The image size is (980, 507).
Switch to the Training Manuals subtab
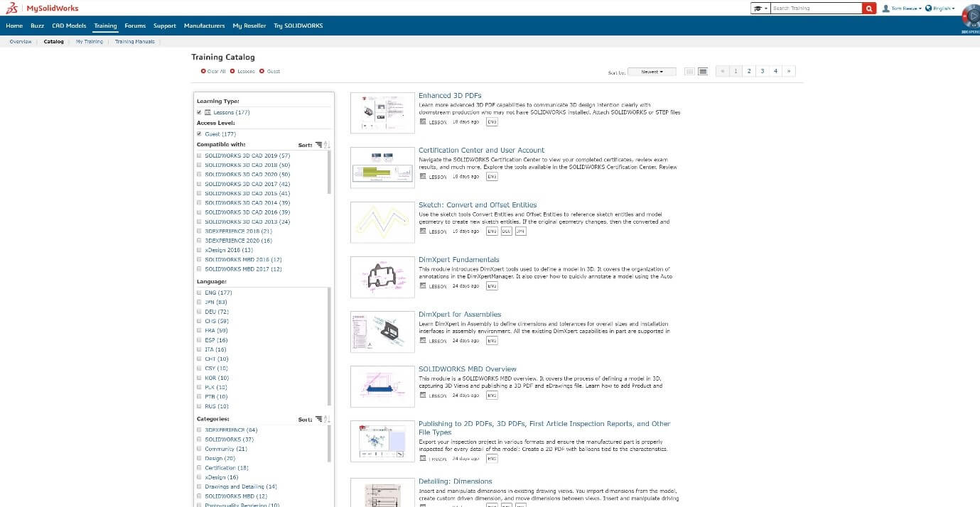click(135, 42)
